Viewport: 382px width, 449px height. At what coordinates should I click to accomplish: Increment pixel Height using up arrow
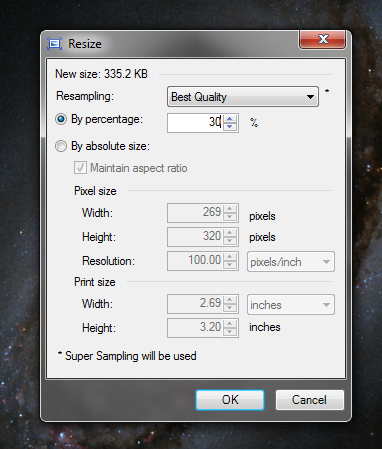230,233
